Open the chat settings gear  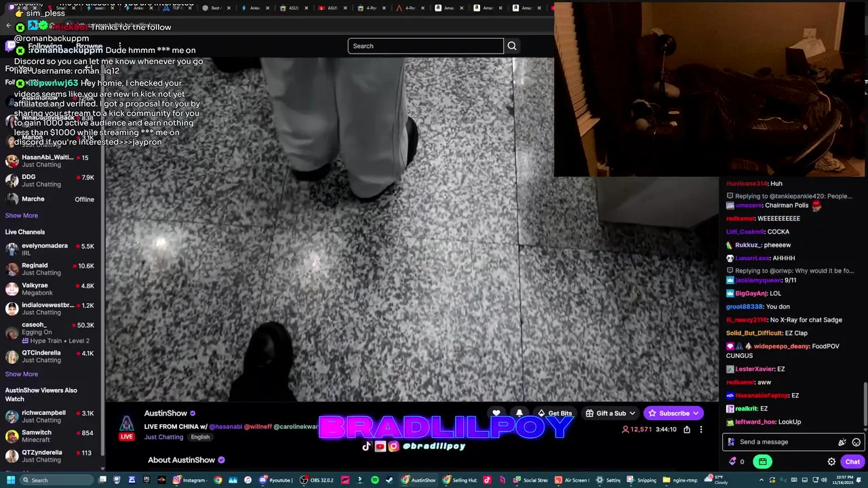pos(831,462)
